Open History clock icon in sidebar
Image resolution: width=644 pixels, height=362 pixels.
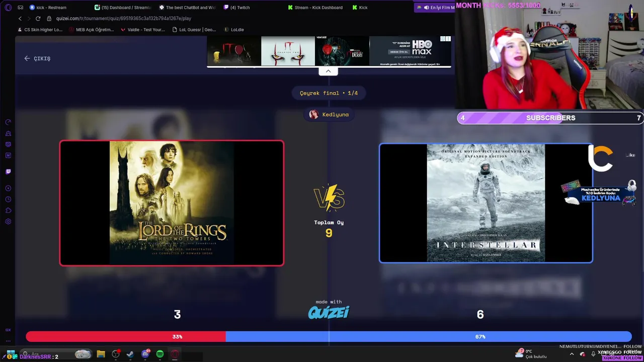pos(8,200)
